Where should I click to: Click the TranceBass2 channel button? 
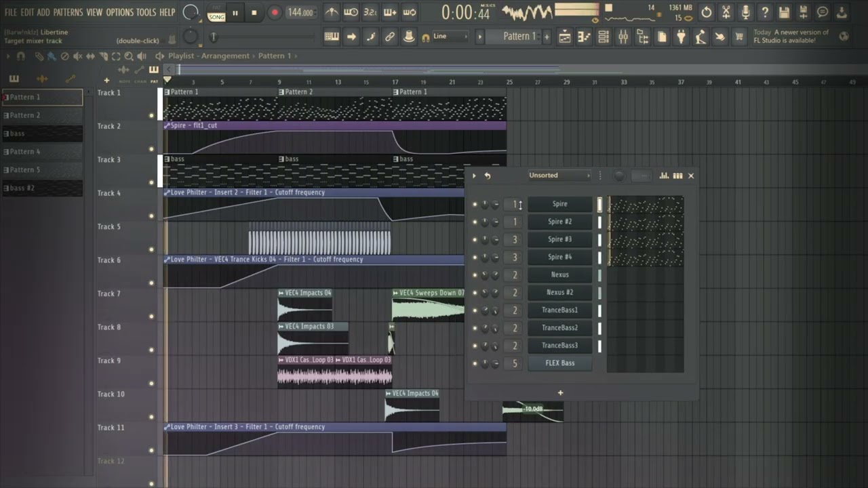560,328
